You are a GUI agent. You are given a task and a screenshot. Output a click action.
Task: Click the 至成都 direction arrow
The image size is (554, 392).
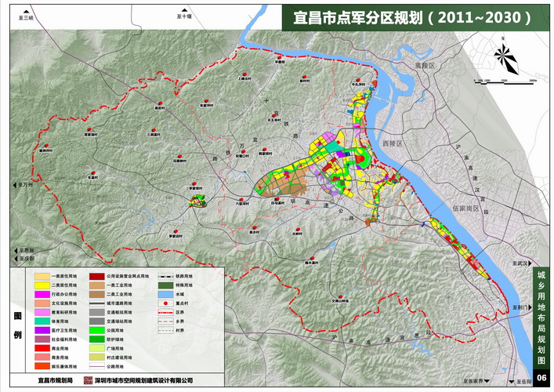[16, 258]
